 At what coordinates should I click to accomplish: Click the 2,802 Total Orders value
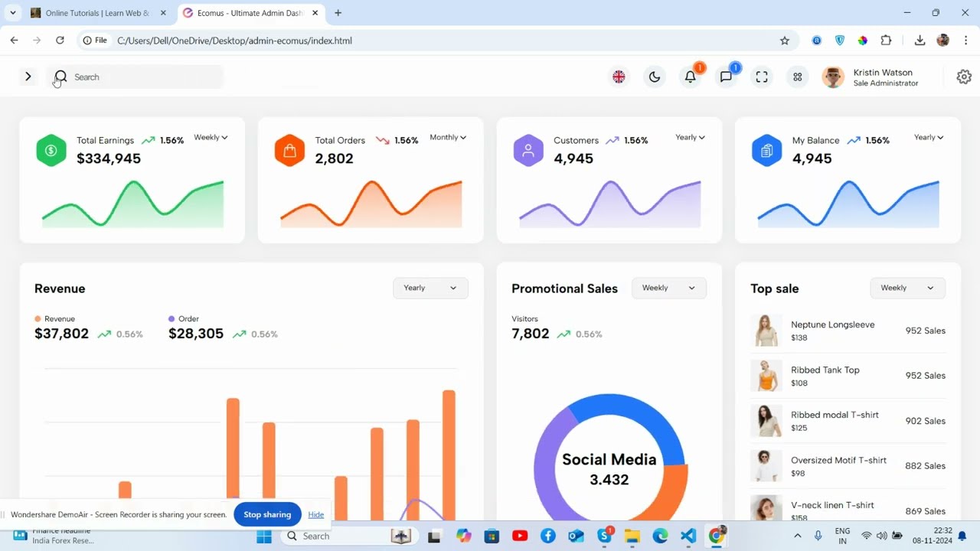point(335,158)
